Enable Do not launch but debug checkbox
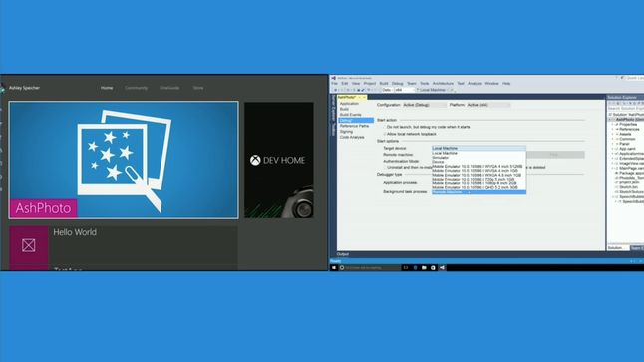644x362 pixels. [x=385, y=127]
